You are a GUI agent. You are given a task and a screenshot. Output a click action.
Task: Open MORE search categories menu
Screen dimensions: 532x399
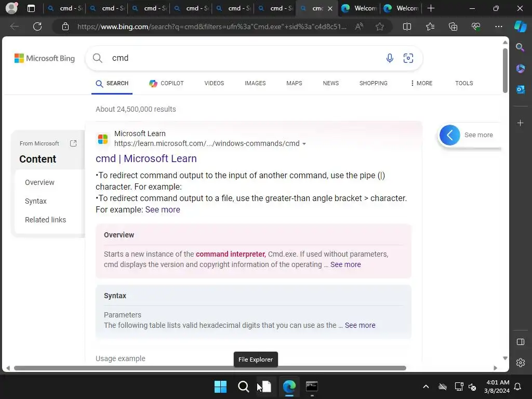(x=421, y=83)
